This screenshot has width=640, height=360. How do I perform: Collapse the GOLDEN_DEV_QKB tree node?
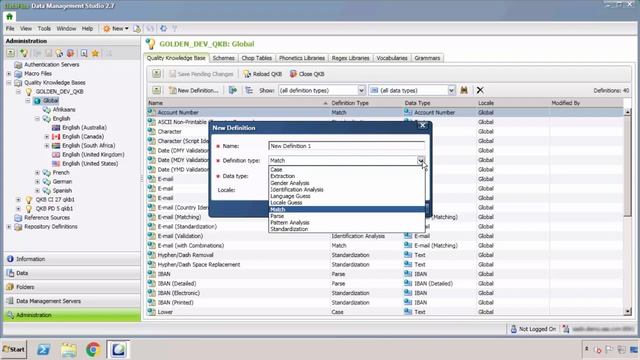pyautogui.click(x=18, y=91)
